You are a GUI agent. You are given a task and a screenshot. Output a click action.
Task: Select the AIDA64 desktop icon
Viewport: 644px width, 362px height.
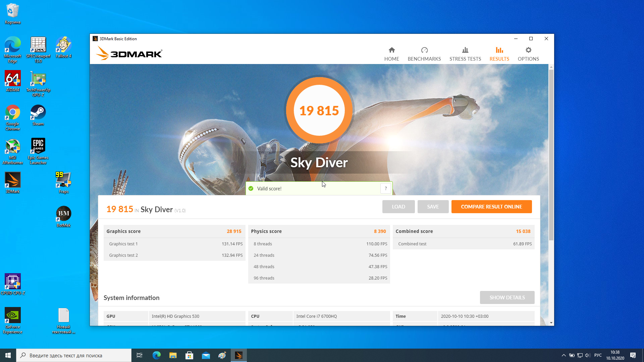point(13,81)
